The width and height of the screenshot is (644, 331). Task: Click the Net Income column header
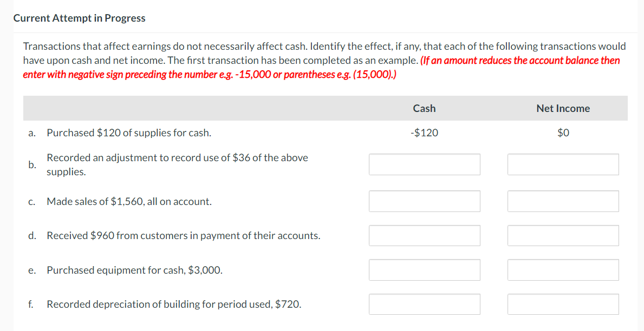tap(563, 108)
